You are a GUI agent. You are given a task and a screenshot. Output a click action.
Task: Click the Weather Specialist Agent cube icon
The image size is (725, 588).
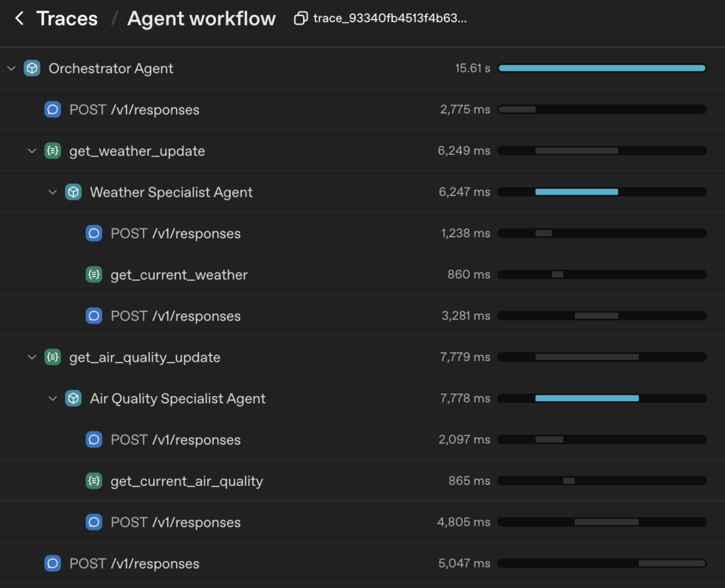click(x=73, y=192)
